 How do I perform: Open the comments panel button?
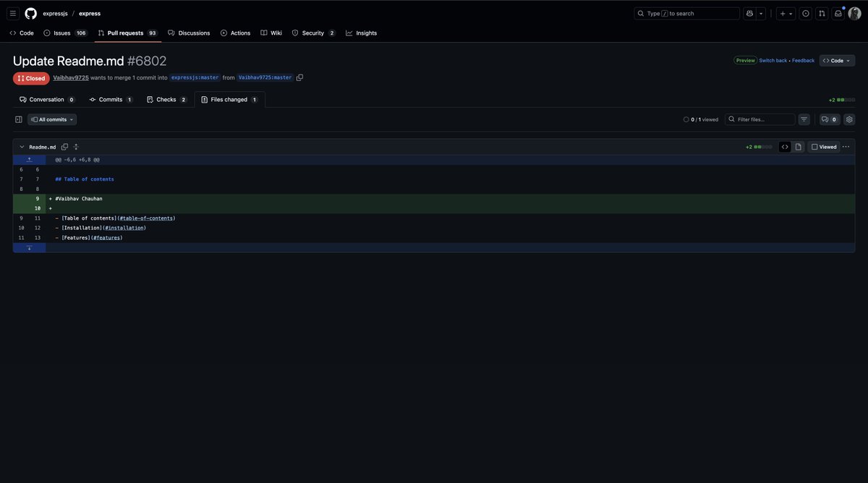(x=829, y=119)
